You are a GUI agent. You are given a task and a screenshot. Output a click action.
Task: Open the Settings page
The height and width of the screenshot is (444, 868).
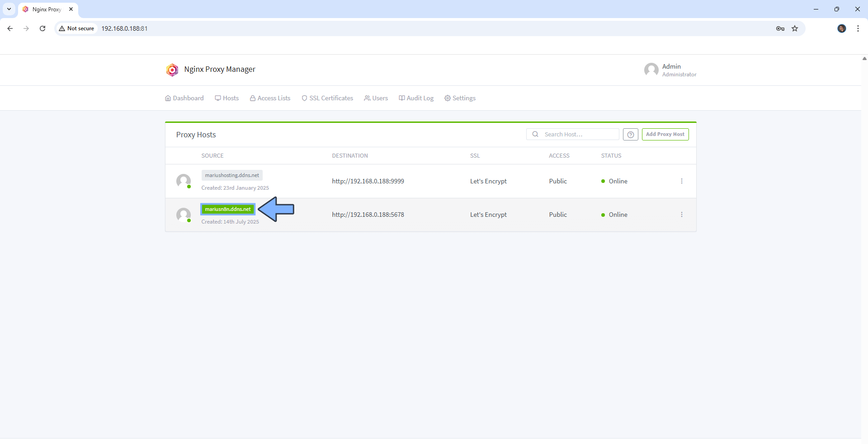[460, 98]
